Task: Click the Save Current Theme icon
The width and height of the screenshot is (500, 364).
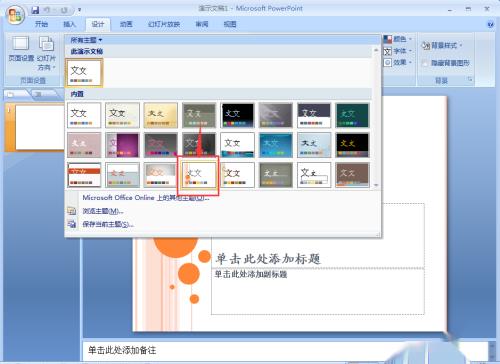Action: [x=72, y=224]
